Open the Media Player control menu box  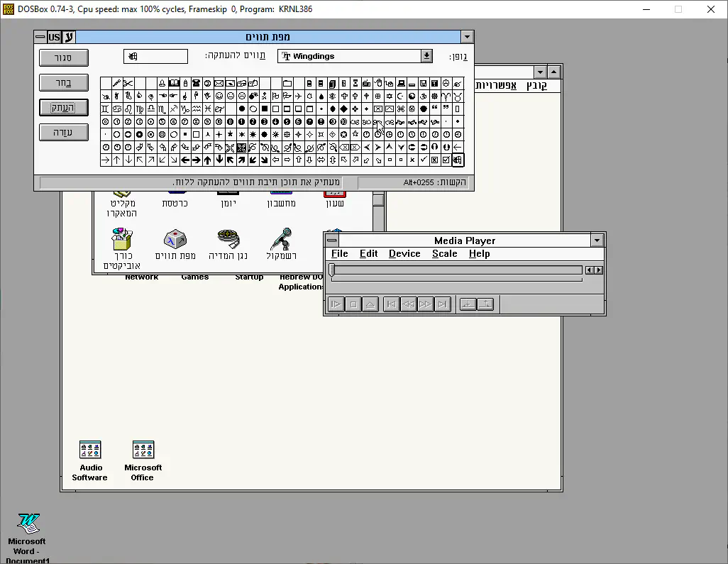pos(331,240)
